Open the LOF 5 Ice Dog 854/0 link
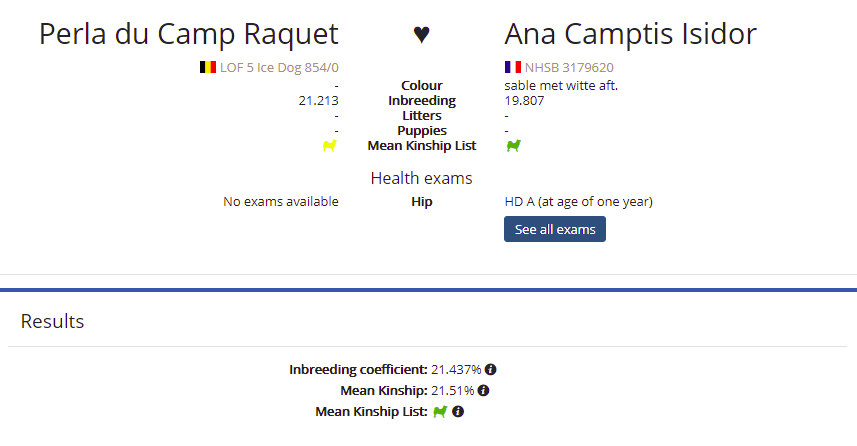The image size is (857, 446). pyautogui.click(x=279, y=68)
